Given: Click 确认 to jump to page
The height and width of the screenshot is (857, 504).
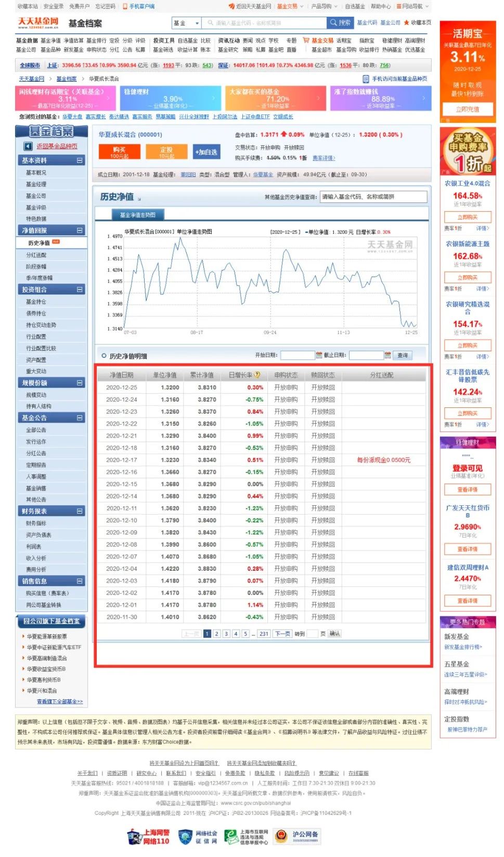Looking at the screenshot, I should pos(334,634).
